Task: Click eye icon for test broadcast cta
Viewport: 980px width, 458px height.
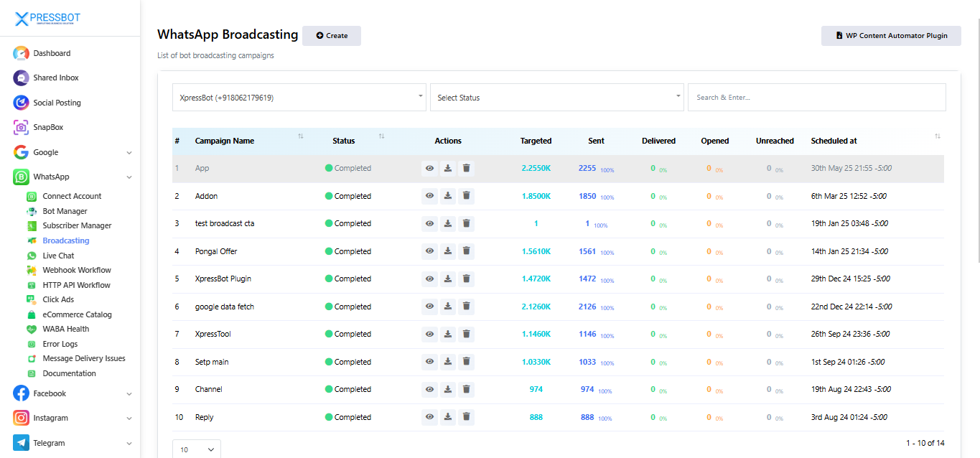Action: pyautogui.click(x=429, y=223)
